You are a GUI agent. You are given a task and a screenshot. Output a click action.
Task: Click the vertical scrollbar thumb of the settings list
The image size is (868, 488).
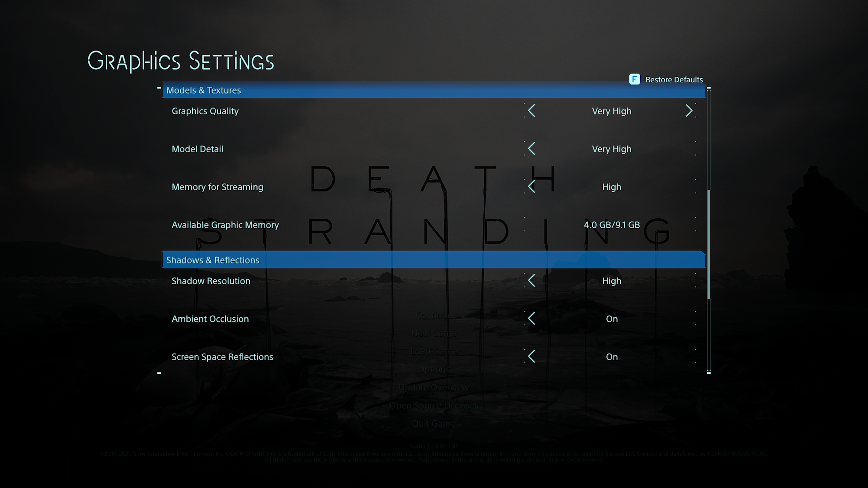pyautogui.click(x=709, y=244)
